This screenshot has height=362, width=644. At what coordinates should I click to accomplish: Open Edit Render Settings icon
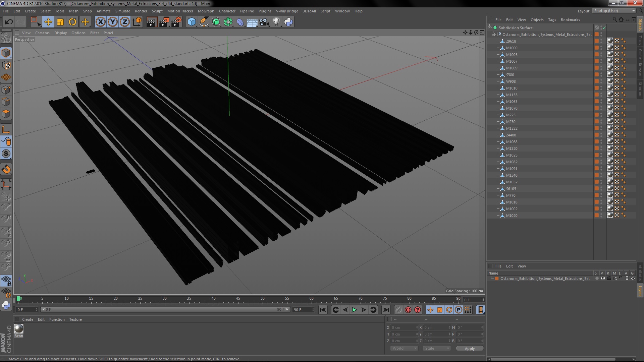click(x=176, y=22)
